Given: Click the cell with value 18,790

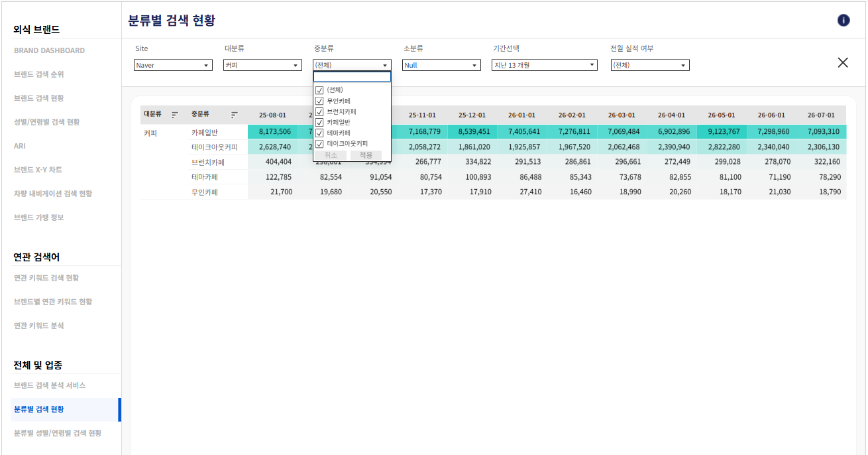Looking at the screenshot, I should pyautogui.click(x=822, y=192).
